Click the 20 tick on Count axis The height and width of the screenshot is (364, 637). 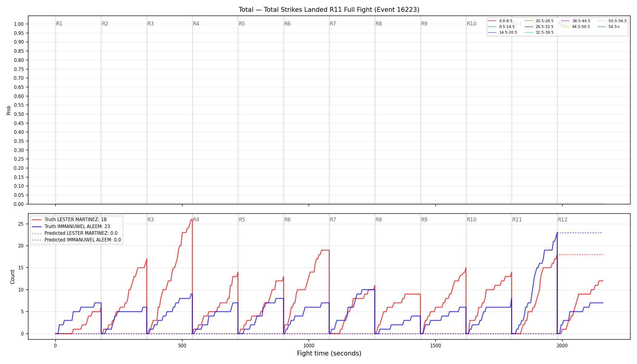click(21, 246)
